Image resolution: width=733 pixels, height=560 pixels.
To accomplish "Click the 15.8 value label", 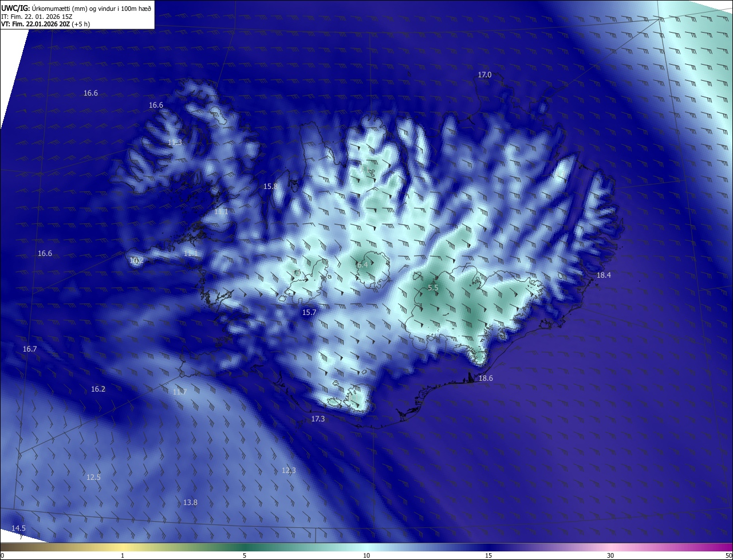I will point(270,186).
